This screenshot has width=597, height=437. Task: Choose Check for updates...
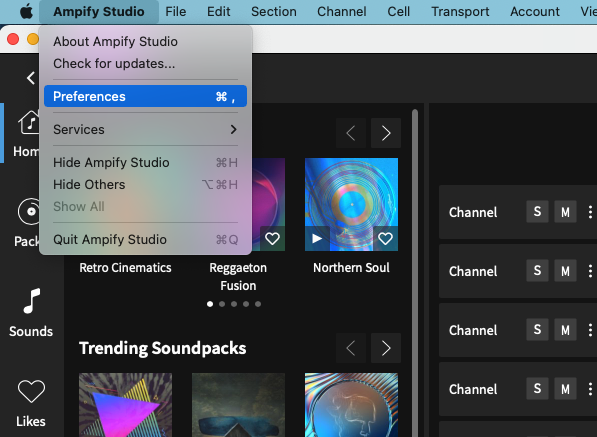point(145,64)
